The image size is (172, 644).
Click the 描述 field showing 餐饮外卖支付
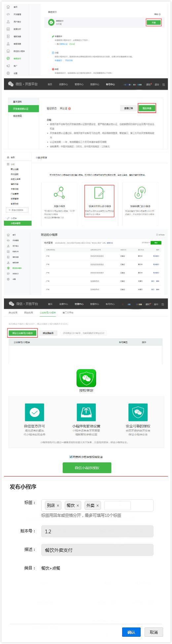[97, 550]
